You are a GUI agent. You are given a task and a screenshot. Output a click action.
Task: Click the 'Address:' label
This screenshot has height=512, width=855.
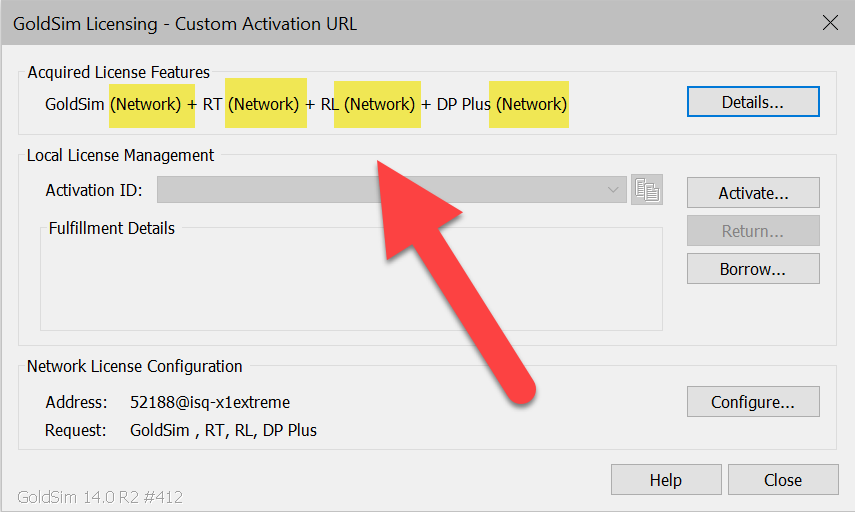click(x=76, y=402)
